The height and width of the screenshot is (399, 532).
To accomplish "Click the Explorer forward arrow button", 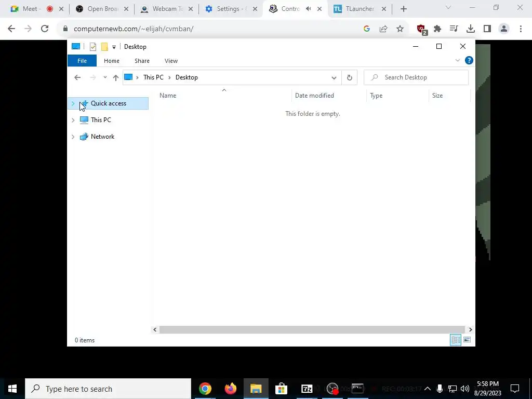I will 92,77.
